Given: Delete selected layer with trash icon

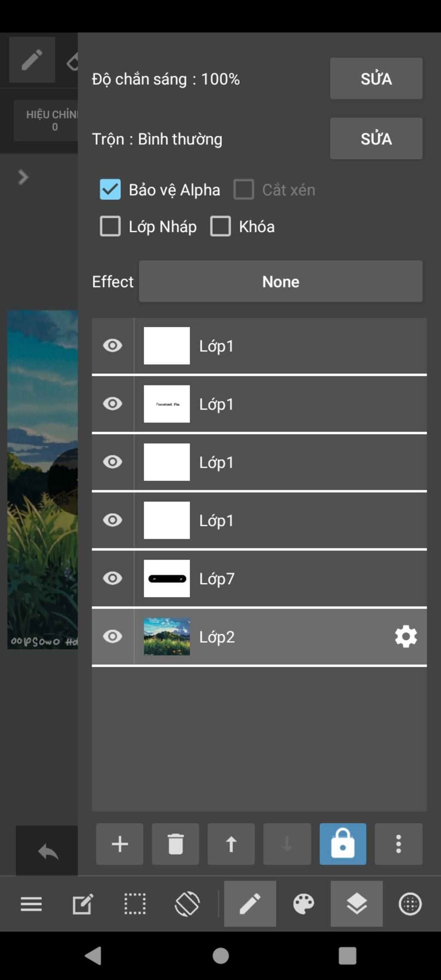Looking at the screenshot, I should [175, 844].
